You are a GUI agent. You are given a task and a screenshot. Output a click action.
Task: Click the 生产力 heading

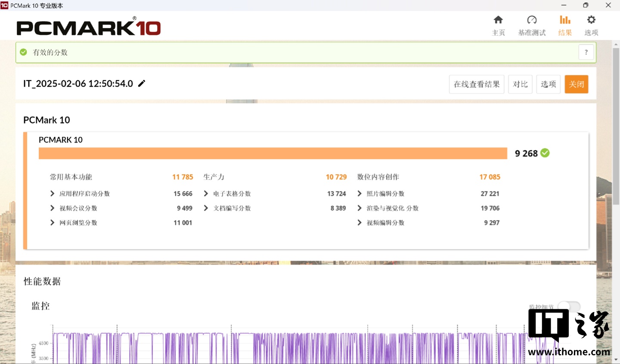coord(214,177)
